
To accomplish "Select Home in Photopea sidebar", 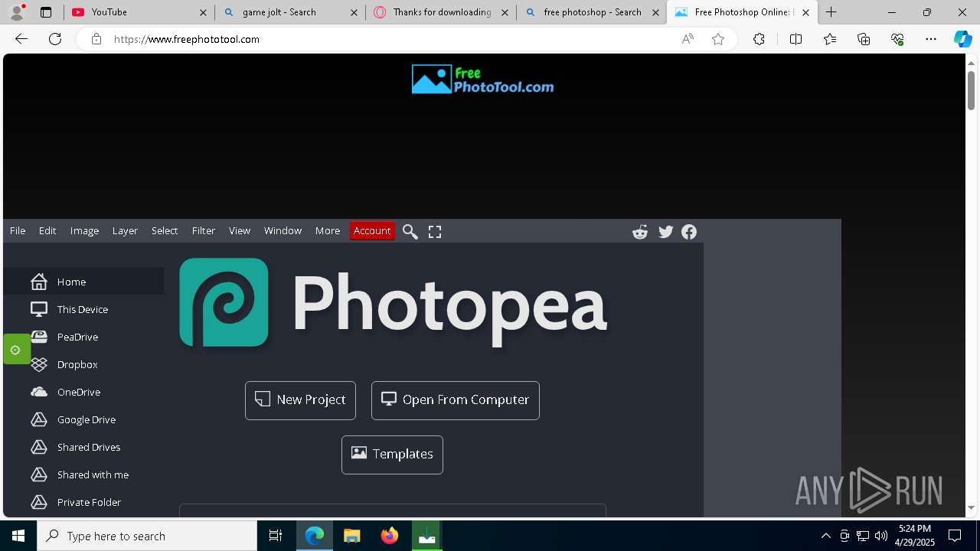I will tap(84, 282).
